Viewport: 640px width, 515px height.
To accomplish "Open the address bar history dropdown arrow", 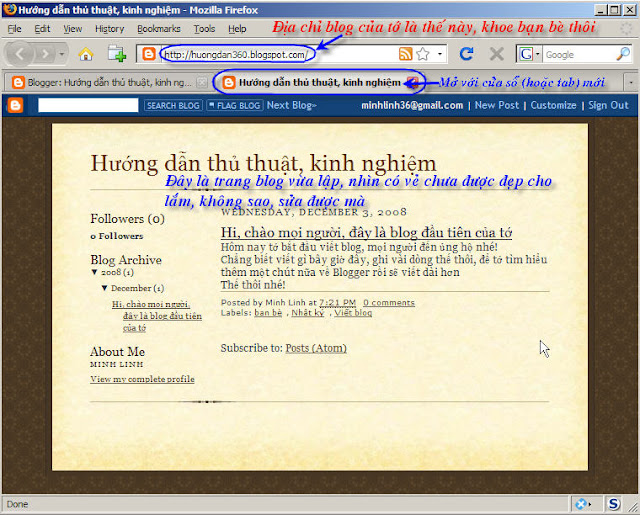I will click(440, 54).
